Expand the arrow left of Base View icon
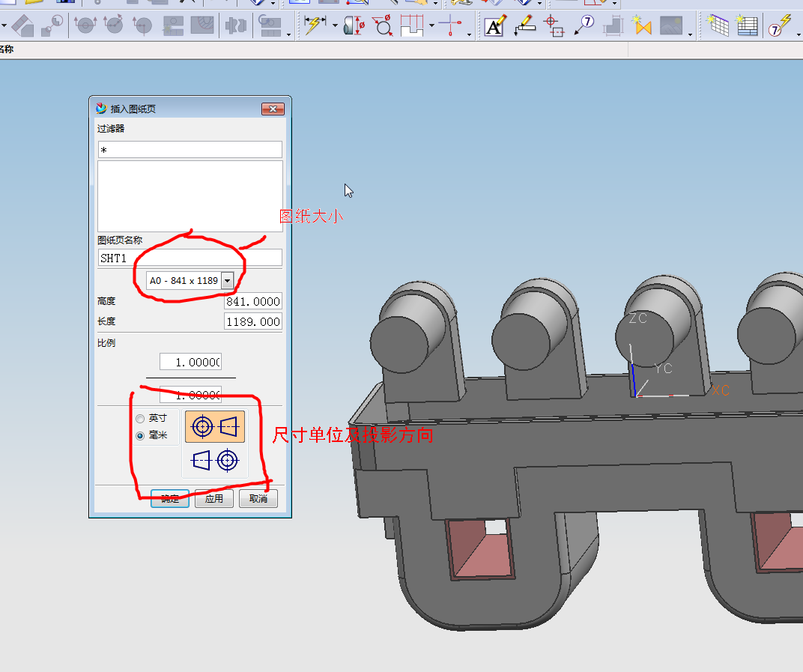 [4, 25]
